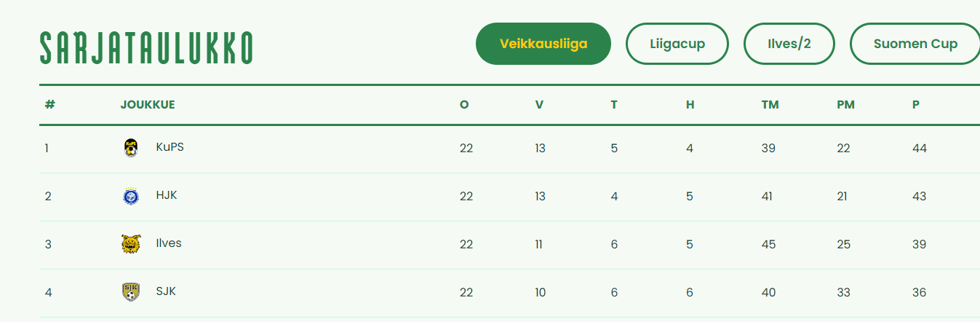Switch to the Veikkausliiga tab
This screenshot has width=980, height=322.
(543, 44)
